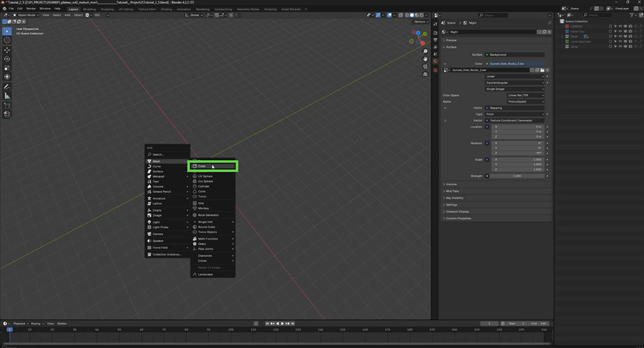644x348 pixels.
Task: Activate the Cursor tool
Action: click(7, 40)
